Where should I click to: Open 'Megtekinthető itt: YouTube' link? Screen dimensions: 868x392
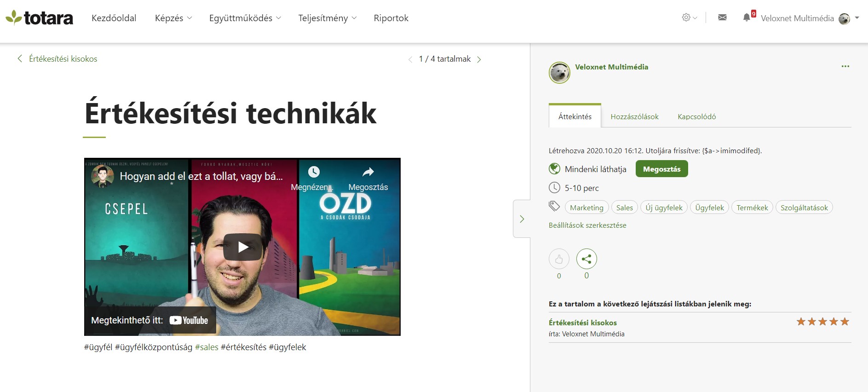click(150, 320)
